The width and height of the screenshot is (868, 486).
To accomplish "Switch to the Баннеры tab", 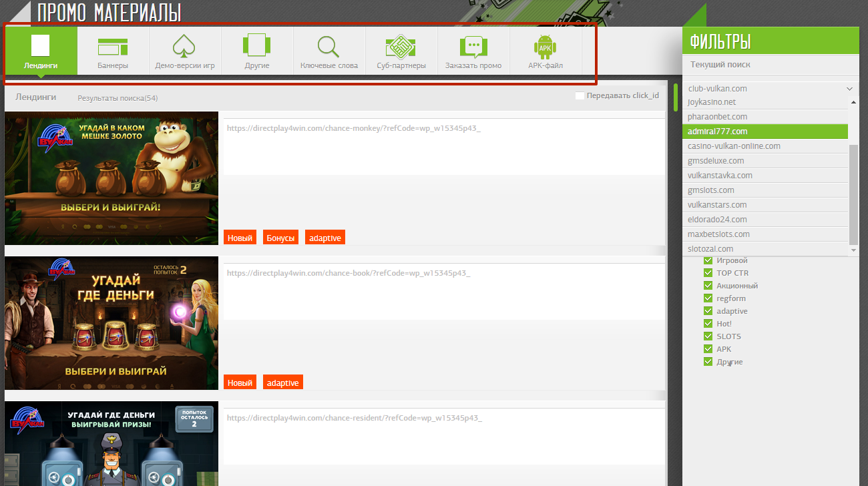I will pyautogui.click(x=113, y=51).
